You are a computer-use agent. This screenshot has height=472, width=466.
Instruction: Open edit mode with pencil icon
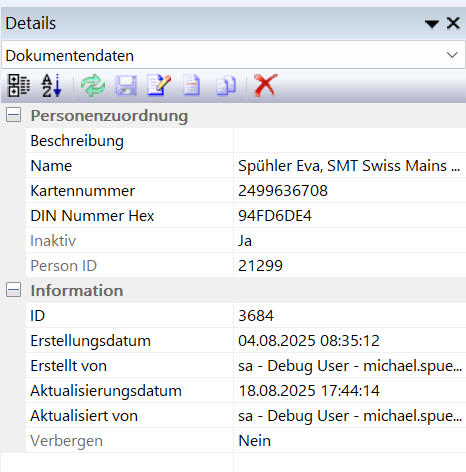point(159,86)
